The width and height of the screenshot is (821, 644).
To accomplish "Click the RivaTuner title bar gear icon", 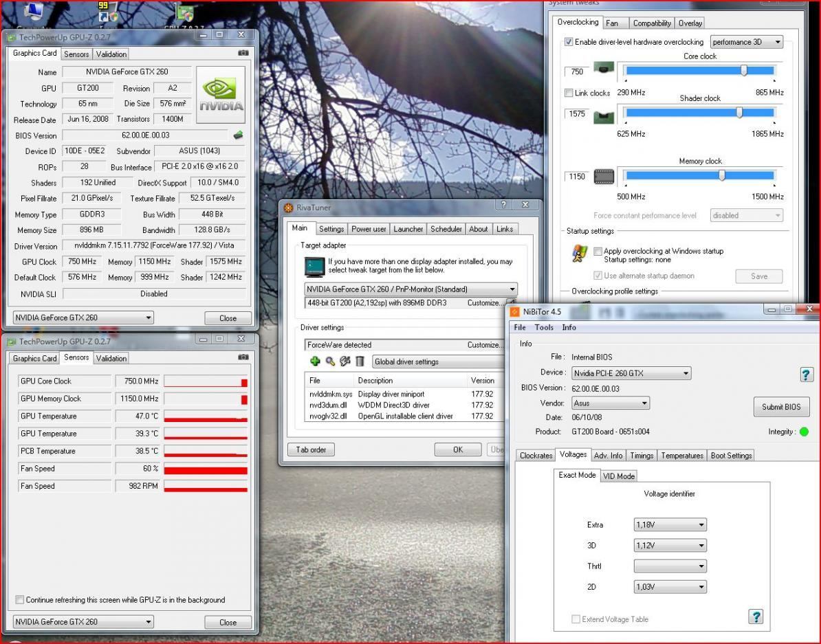I will coord(289,208).
